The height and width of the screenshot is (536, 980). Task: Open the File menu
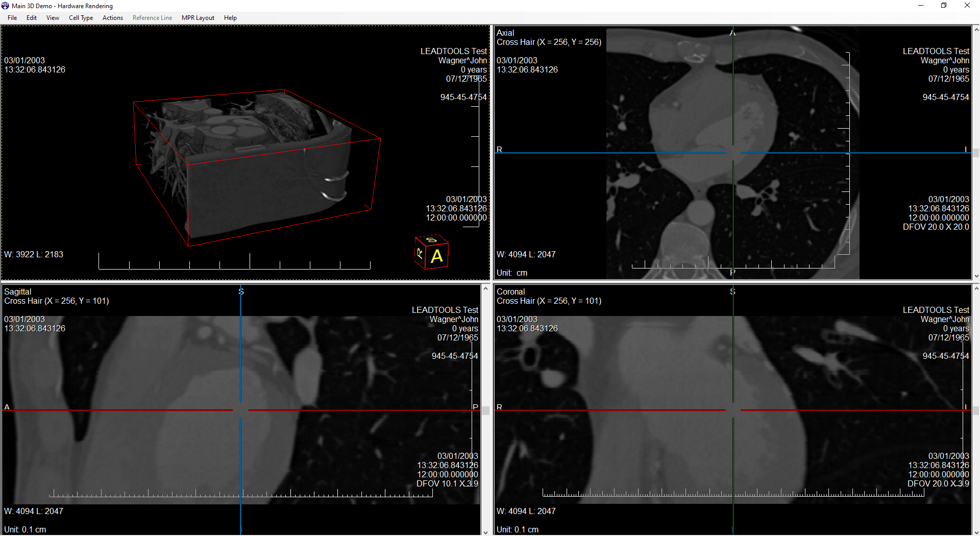tap(12, 17)
